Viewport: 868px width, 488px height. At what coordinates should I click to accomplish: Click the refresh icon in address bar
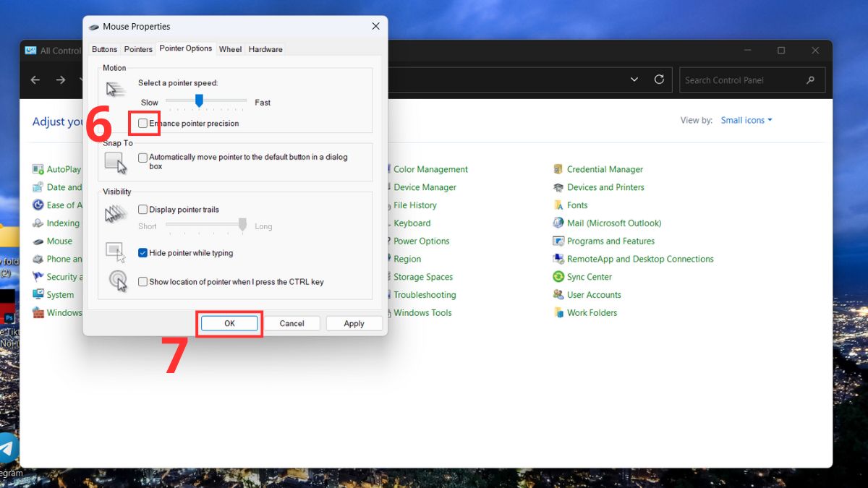(659, 80)
